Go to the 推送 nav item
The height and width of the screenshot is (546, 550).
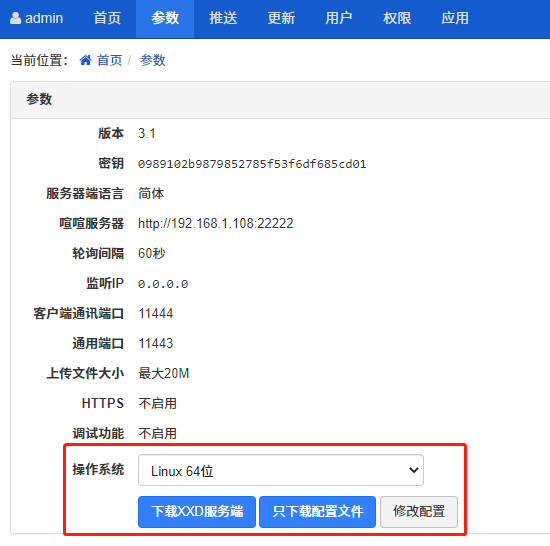pos(223,18)
